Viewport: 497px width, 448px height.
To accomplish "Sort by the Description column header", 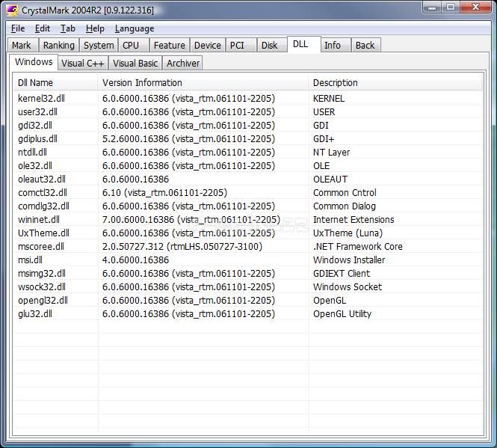I will [395, 83].
